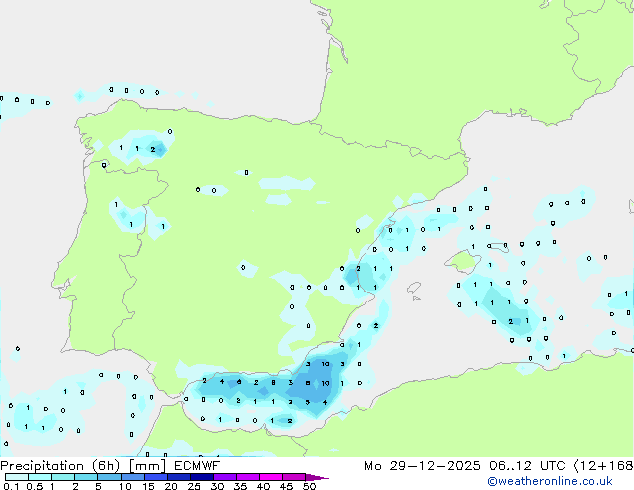The width and height of the screenshot is (634, 490).
Task: Pick the 5–10 mm legend swatch
Action: point(109,477)
